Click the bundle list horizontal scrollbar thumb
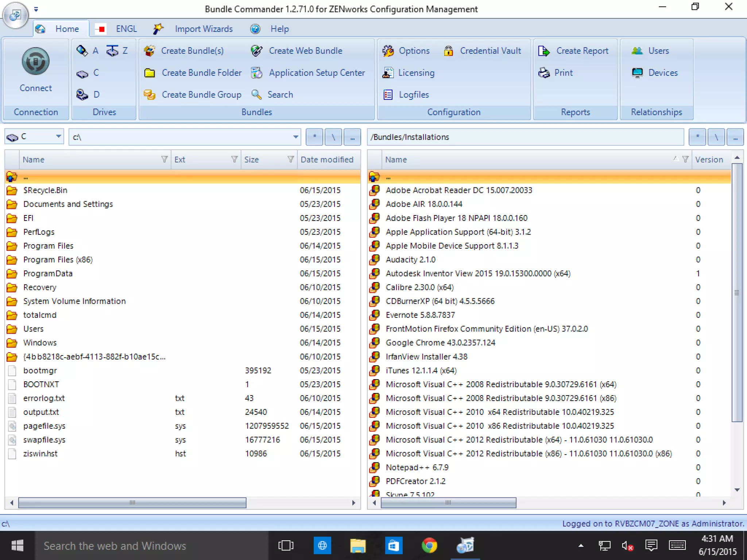 [x=448, y=503]
